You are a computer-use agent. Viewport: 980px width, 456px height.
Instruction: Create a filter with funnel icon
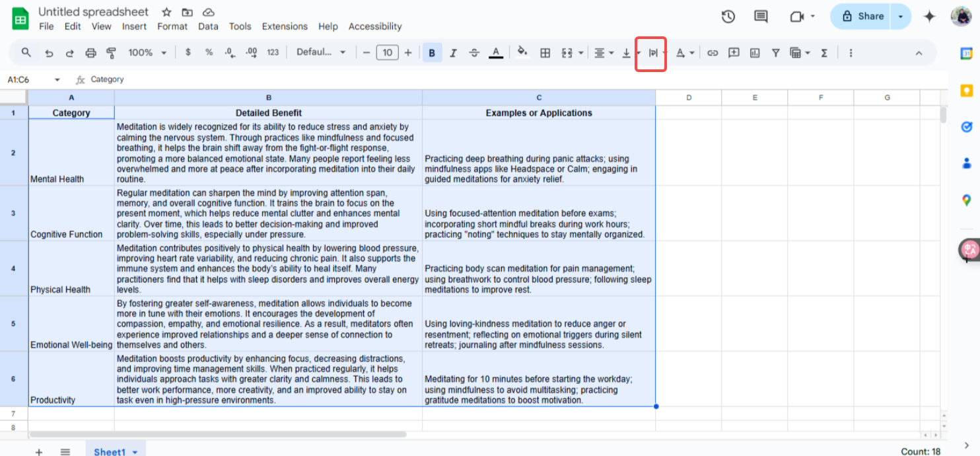tap(776, 53)
